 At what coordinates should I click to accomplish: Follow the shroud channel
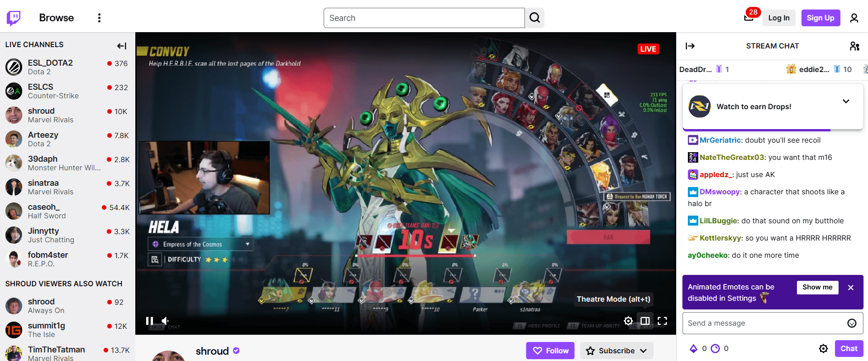[550, 351]
